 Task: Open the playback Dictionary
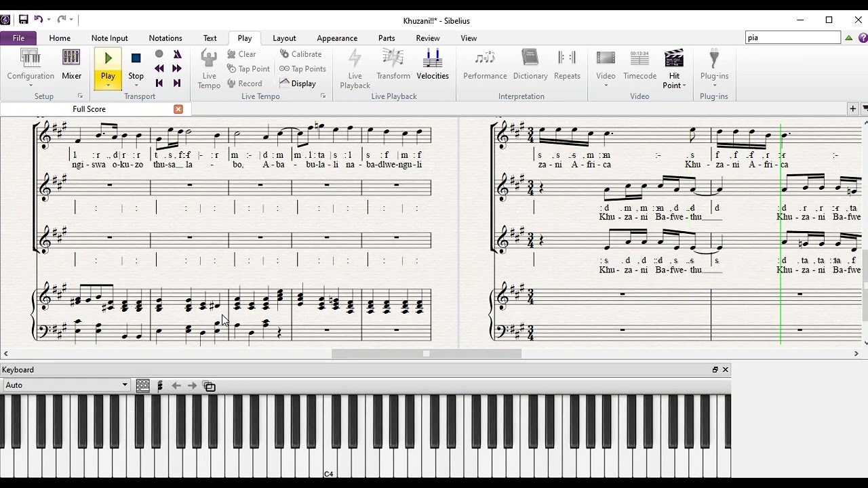pyautogui.click(x=530, y=66)
